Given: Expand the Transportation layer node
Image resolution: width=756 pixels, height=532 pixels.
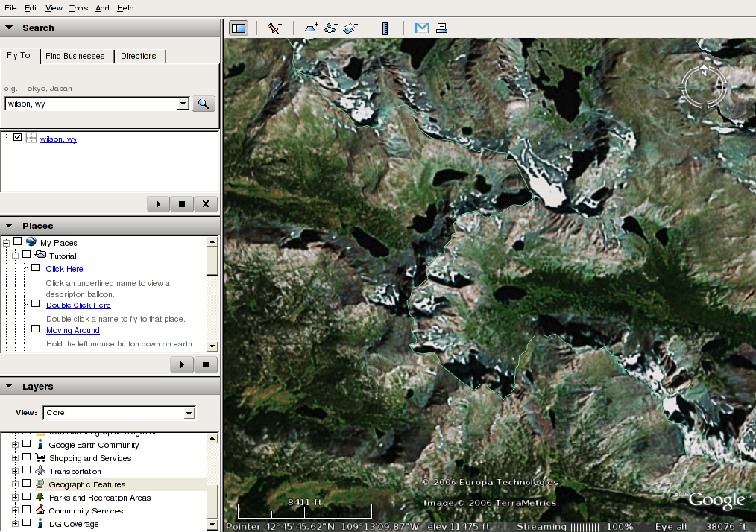Looking at the screenshot, I should (x=16, y=471).
